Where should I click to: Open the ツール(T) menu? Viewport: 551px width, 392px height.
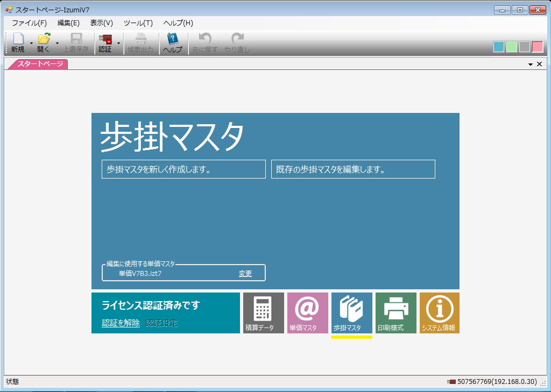(x=138, y=23)
